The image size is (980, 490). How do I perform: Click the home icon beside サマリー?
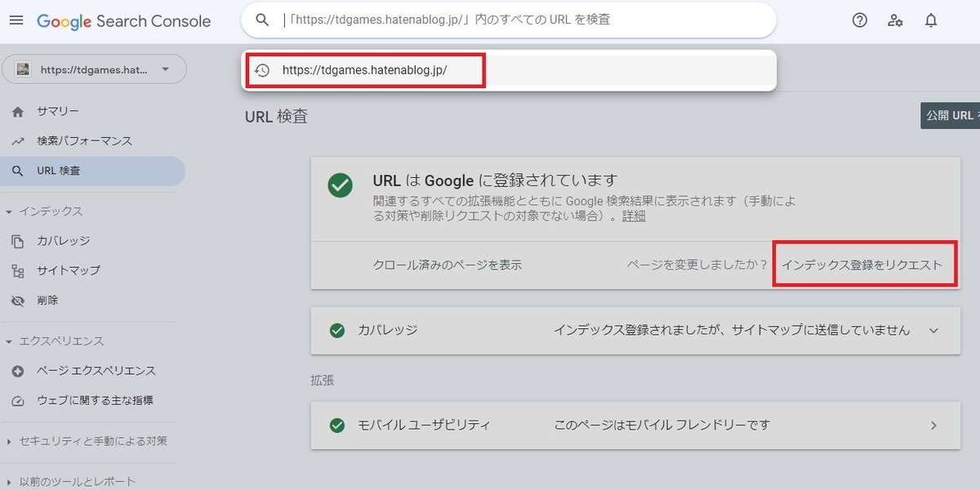[x=18, y=111]
